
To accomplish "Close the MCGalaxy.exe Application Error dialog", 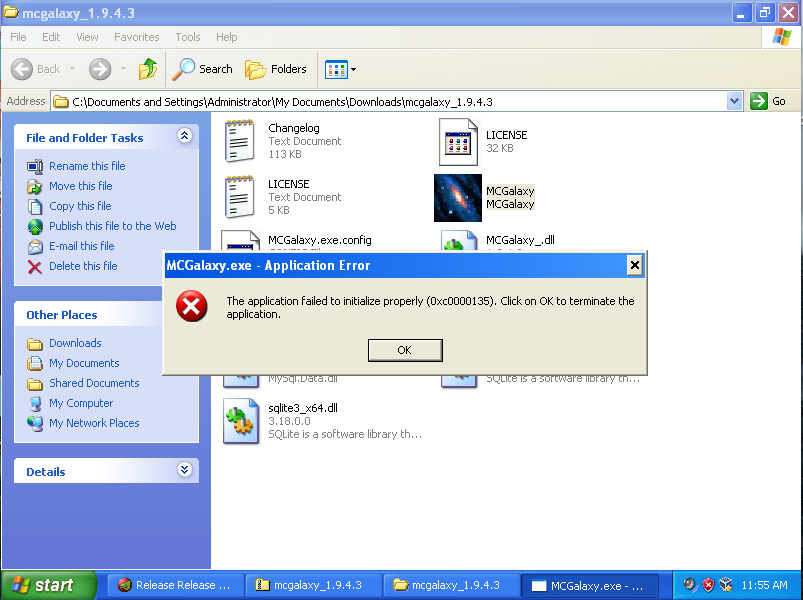I will coord(635,265).
